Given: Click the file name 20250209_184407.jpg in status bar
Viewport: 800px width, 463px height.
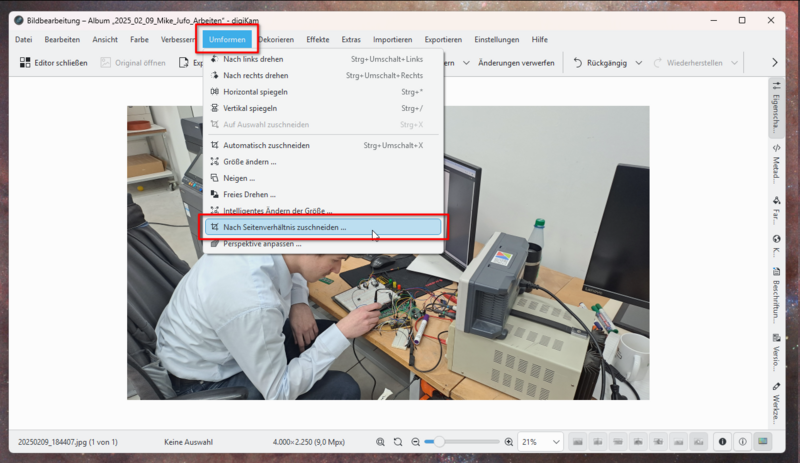Looking at the screenshot, I should point(67,442).
